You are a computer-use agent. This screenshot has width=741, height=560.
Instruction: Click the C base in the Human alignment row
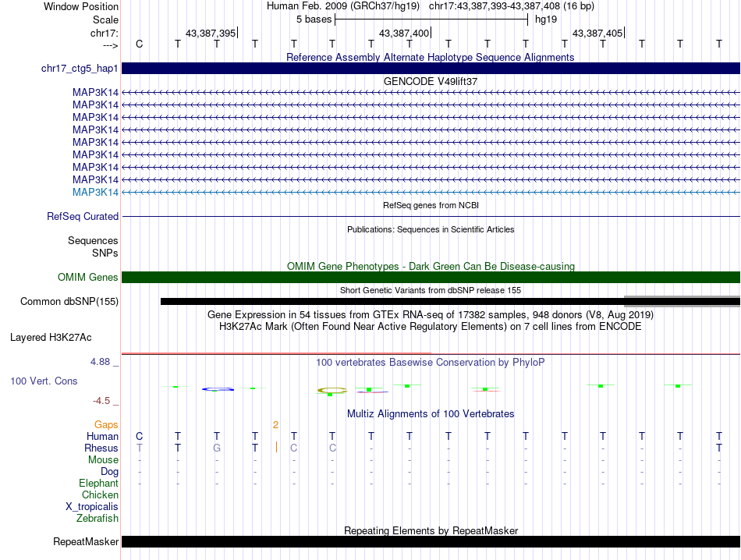[x=139, y=436]
